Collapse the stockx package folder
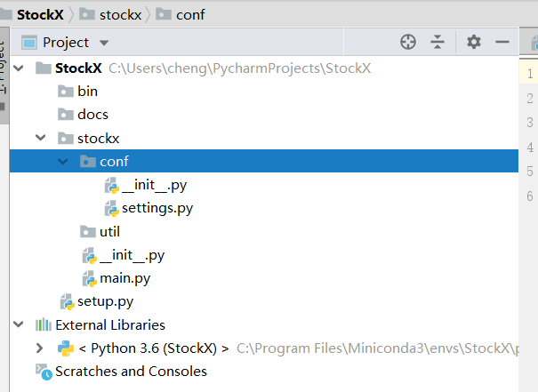The height and width of the screenshot is (392, 538). [x=40, y=139]
